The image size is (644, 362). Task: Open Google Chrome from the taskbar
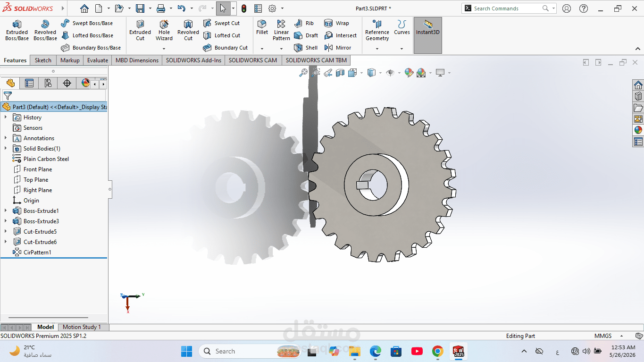click(438, 351)
